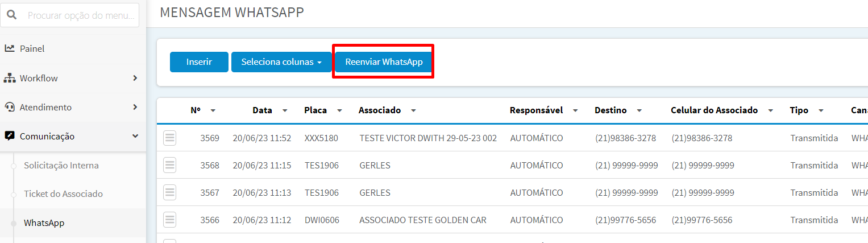Click date '20/06/23 11:52' cell
The height and width of the screenshot is (243, 868).
pyautogui.click(x=261, y=138)
